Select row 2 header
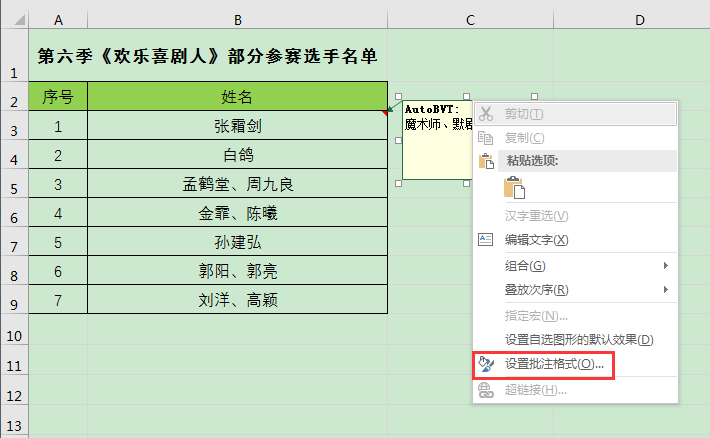Viewport: 710px width, 438px height. (14, 96)
